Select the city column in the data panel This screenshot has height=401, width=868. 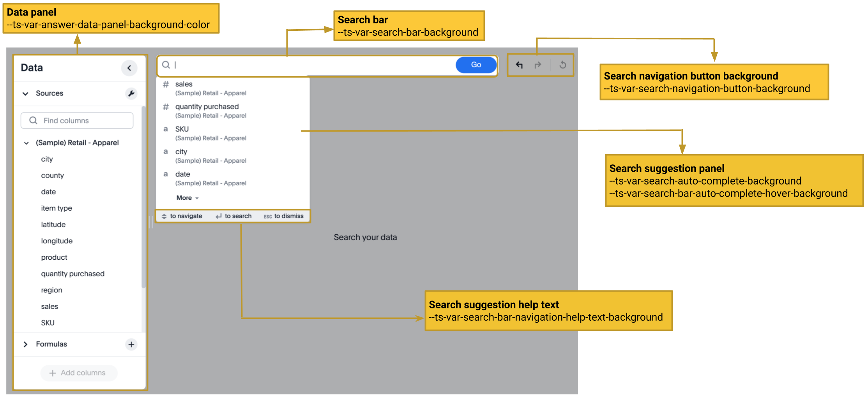click(47, 159)
